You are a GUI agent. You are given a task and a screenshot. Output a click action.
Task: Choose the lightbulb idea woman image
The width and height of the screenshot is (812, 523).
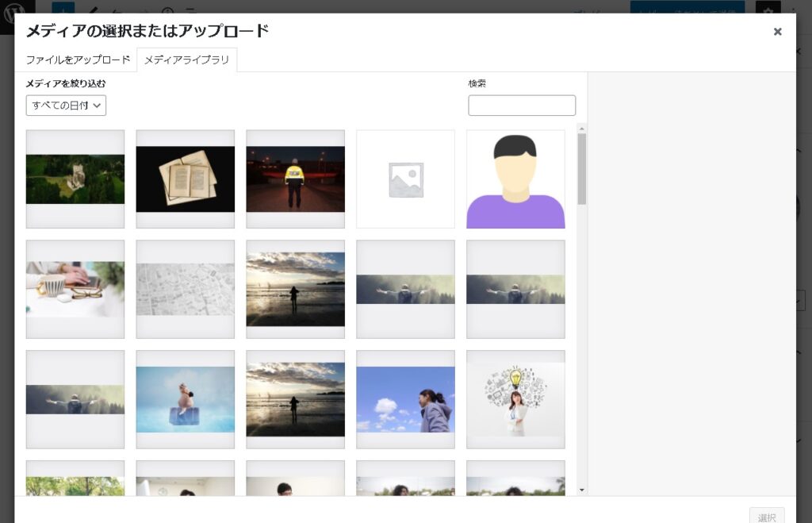pos(515,399)
